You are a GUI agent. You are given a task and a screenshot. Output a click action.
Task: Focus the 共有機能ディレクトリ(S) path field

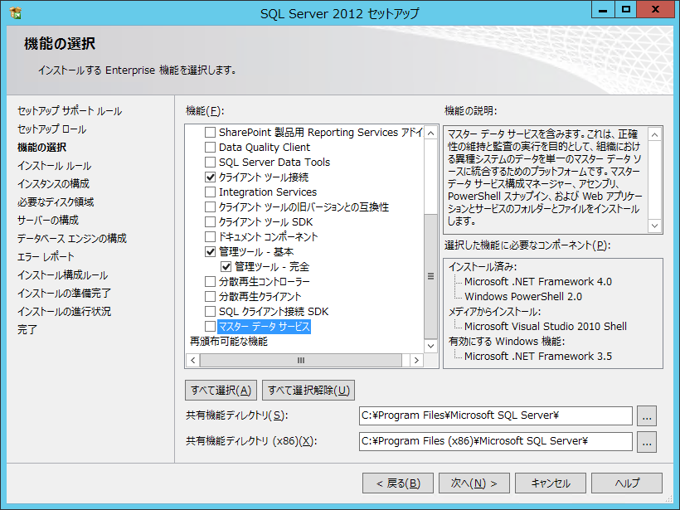coord(496,416)
